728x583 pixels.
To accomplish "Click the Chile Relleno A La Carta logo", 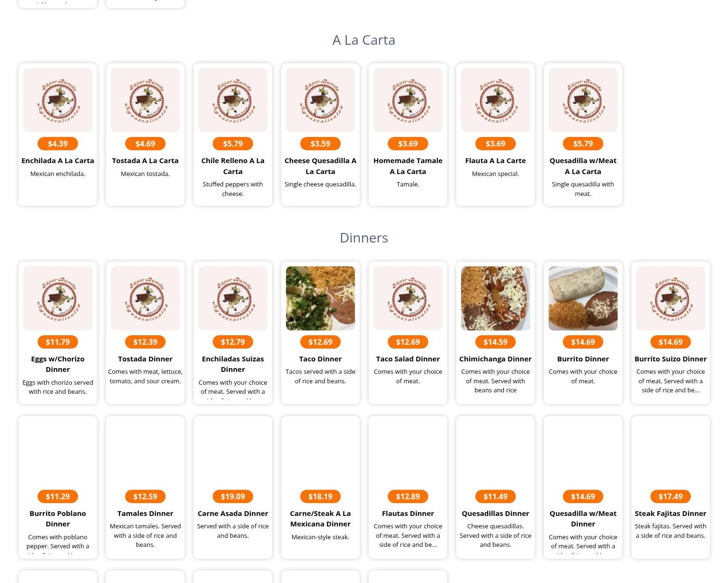I will 233,100.
